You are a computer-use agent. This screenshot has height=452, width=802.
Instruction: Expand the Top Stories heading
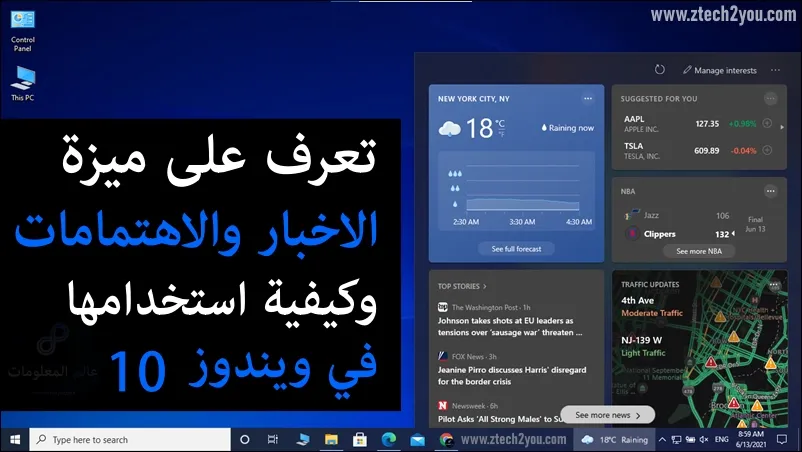tap(462, 286)
